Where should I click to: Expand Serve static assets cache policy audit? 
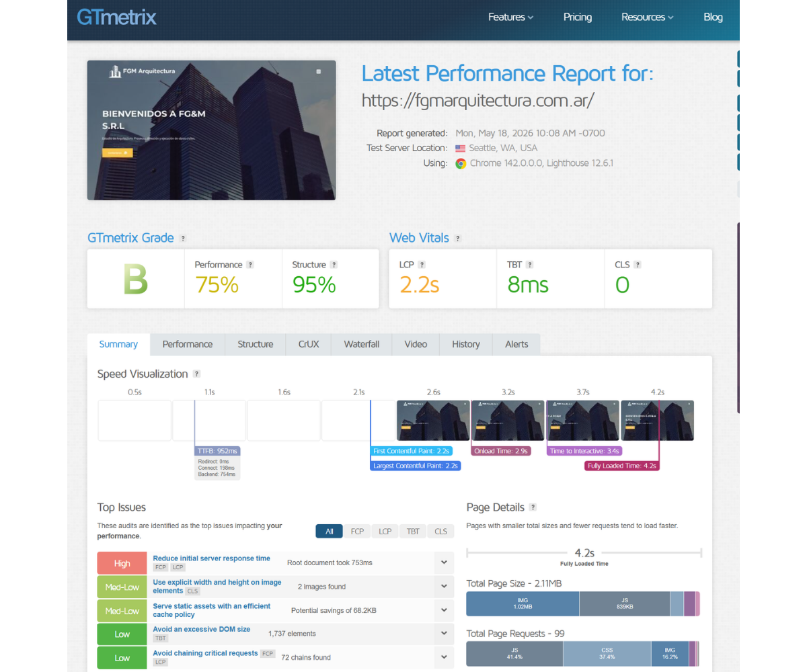click(x=444, y=611)
